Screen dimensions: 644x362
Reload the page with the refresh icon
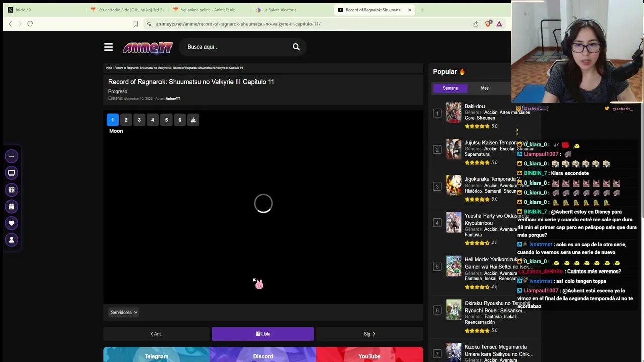point(30,24)
